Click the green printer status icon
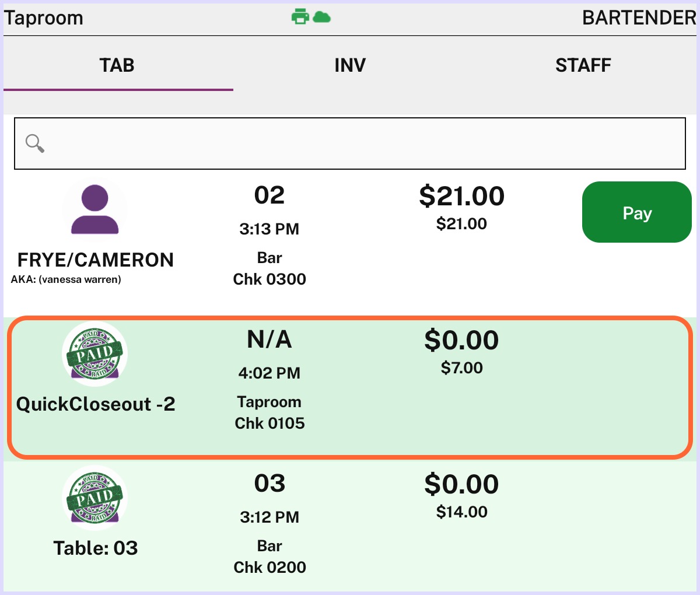This screenshot has width=700, height=595. [300, 17]
